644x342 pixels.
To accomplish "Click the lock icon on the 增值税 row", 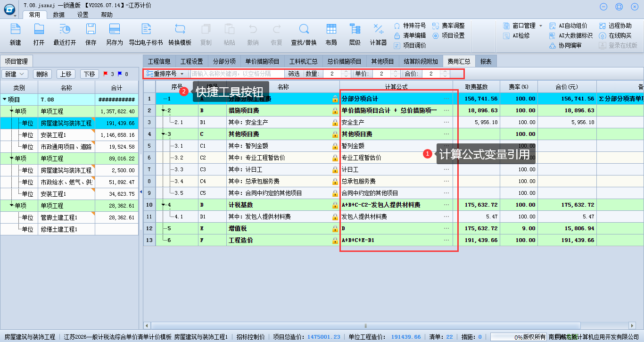I will pyautogui.click(x=335, y=228).
